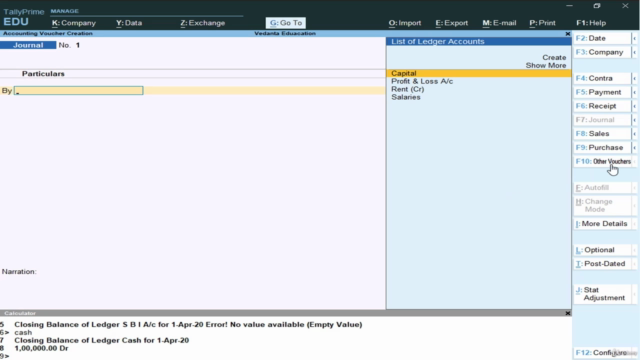This screenshot has width=640, height=360.
Task: Expand arrow beside F8: Sales
Action: (635, 134)
